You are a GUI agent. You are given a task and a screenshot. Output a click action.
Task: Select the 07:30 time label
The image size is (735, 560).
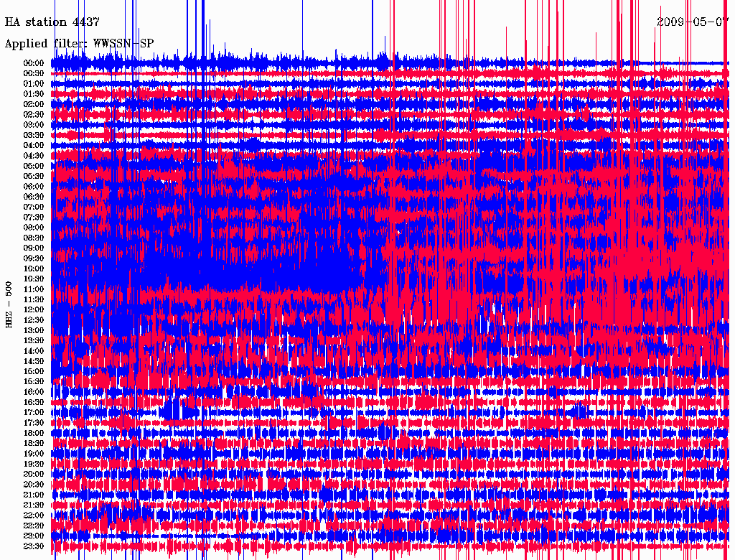34,217
